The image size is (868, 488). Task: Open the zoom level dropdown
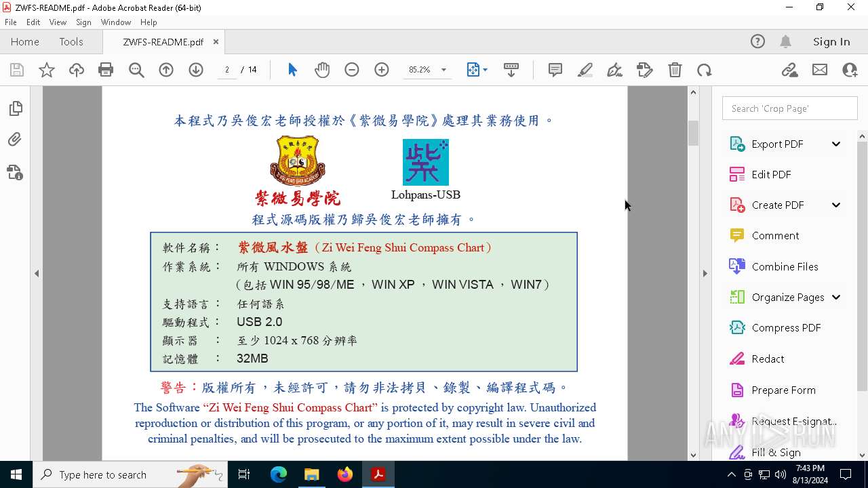tap(443, 70)
